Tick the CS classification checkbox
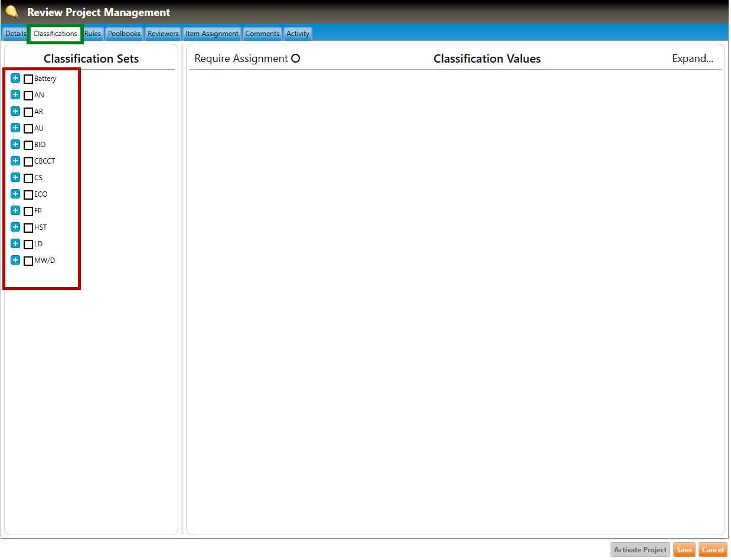 (x=28, y=178)
